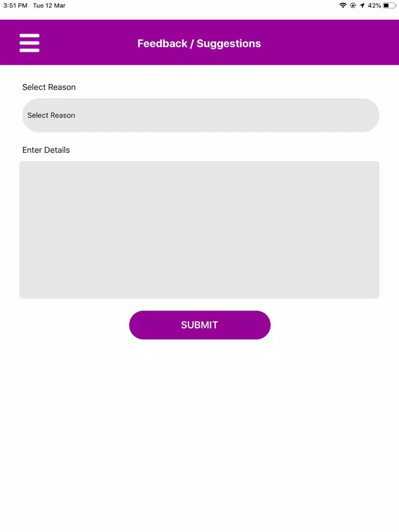Click the Enter Details label
399x532 pixels.
pos(46,150)
